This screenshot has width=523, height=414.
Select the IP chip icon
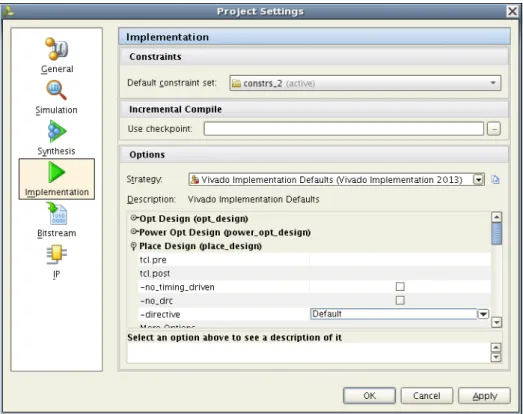[x=56, y=255]
